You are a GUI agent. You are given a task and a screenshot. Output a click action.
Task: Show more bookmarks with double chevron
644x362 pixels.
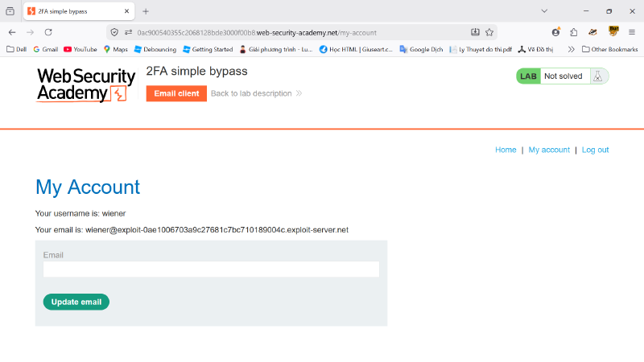pos(571,49)
